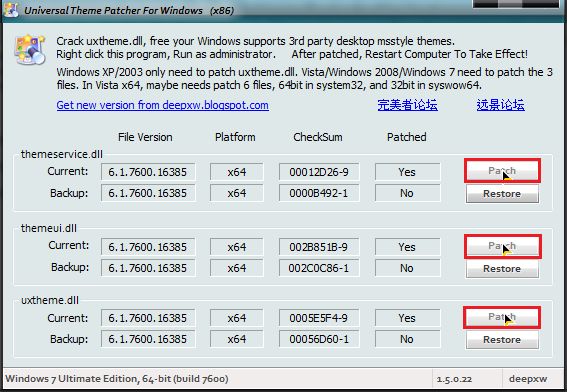Click themeui.dll current patched Yes field
The width and height of the screenshot is (567, 392).
pyautogui.click(x=408, y=247)
